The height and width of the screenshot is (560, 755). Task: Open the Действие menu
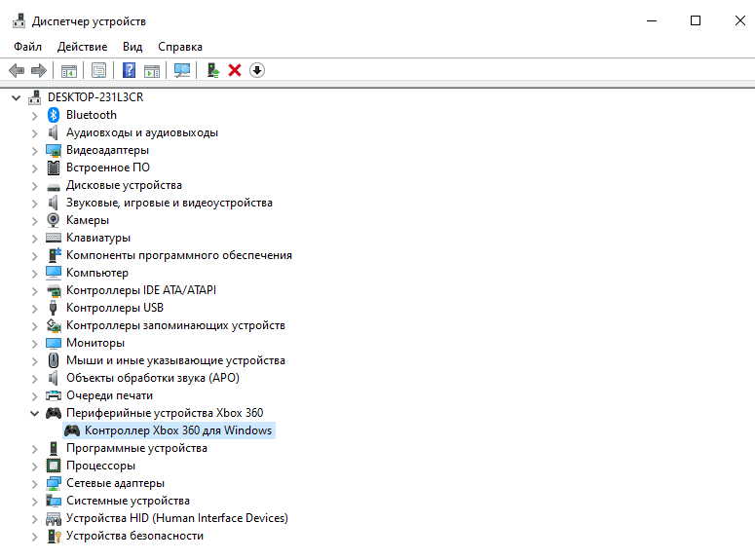(83, 47)
